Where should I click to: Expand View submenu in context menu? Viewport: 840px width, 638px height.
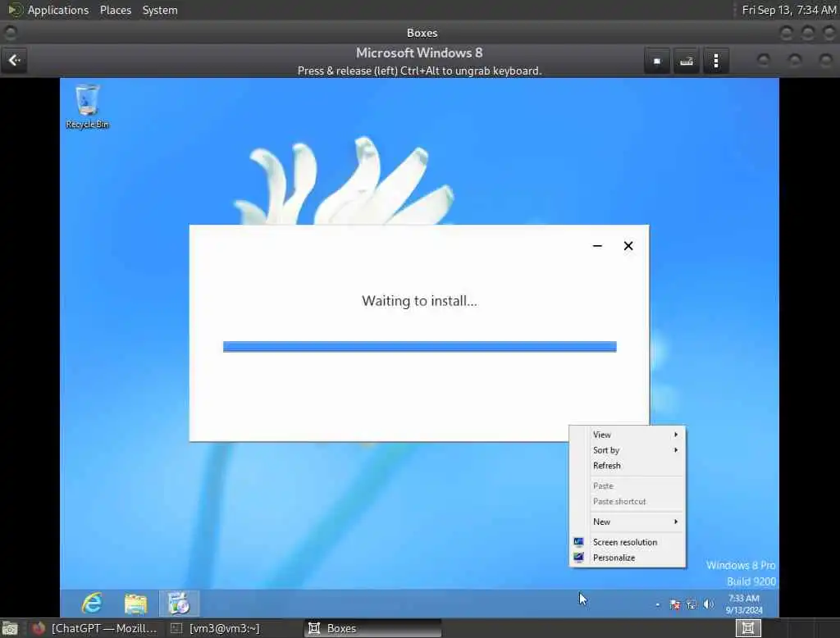click(x=628, y=435)
